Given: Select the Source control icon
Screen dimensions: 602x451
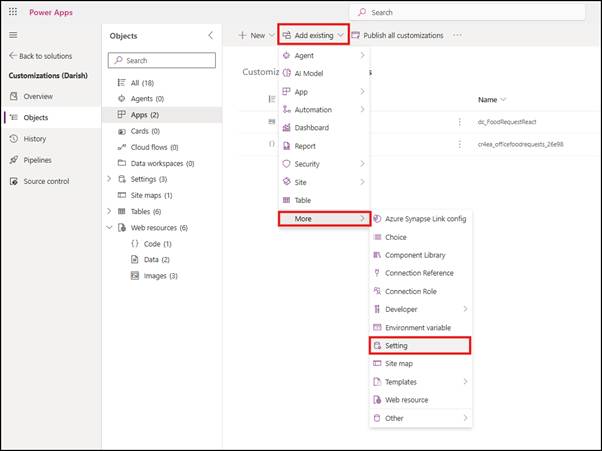Looking at the screenshot, I should (14, 181).
